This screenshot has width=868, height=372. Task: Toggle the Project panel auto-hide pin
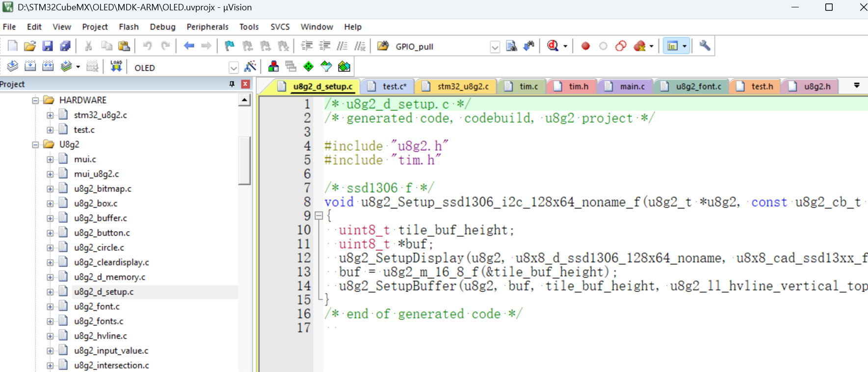[232, 84]
